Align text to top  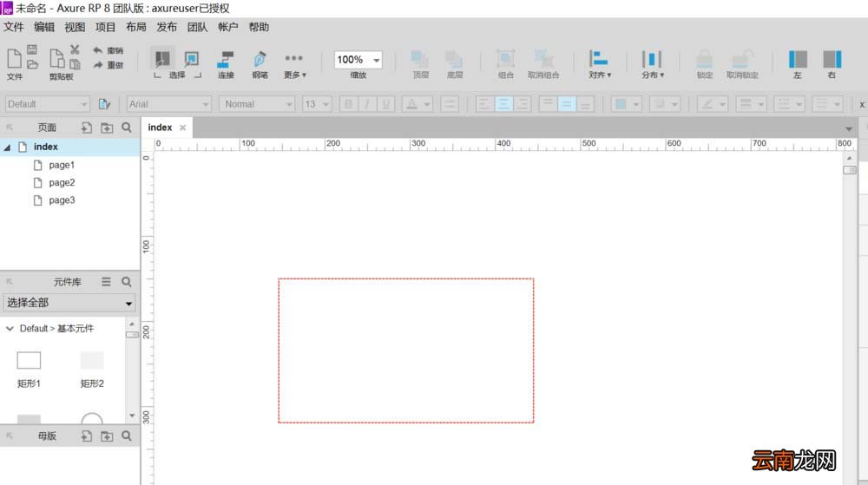coord(548,104)
